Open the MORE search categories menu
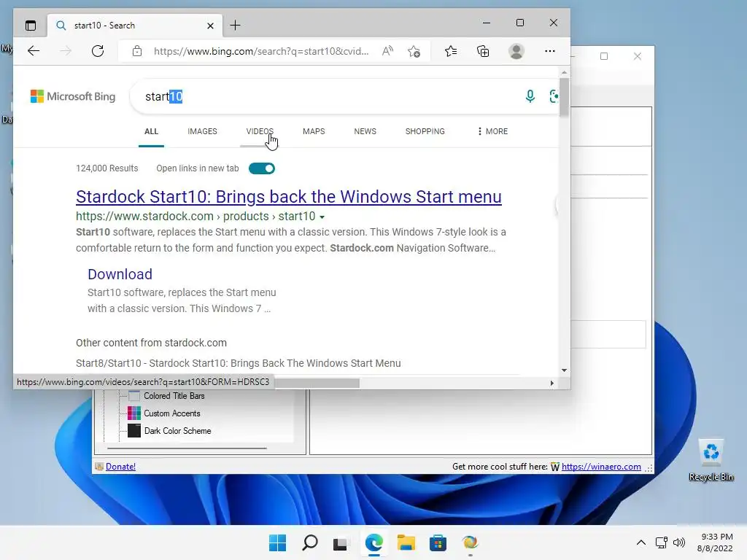 pyautogui.click(x=492, y=131)
